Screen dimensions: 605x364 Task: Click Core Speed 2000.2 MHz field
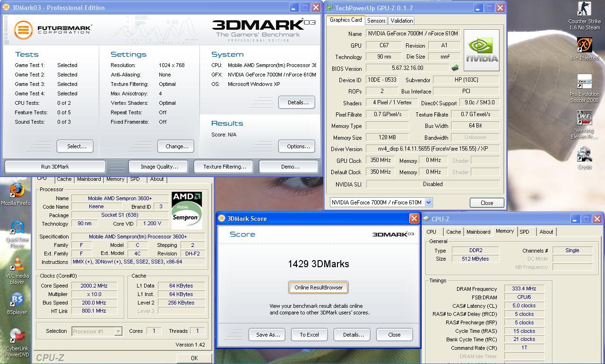click(94, 286)
